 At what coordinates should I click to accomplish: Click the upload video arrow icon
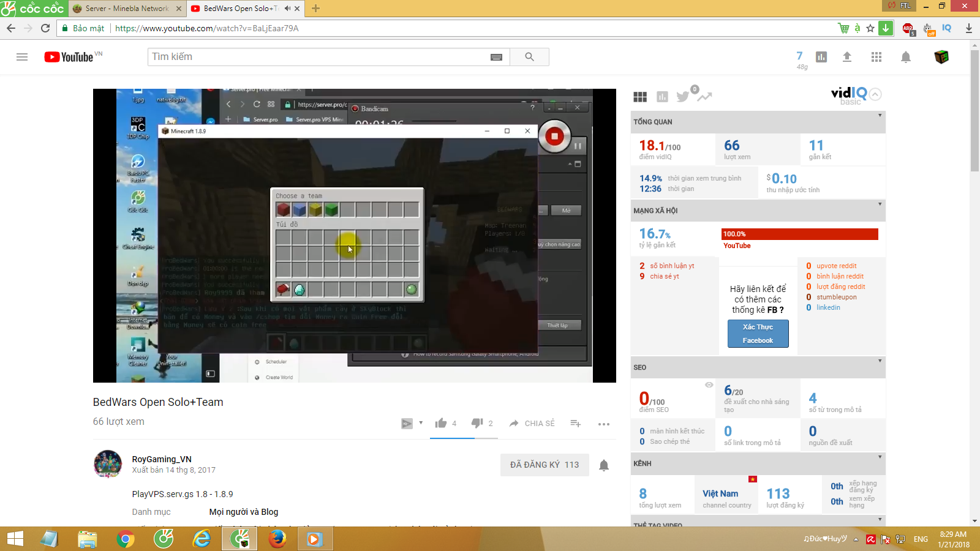point(847,57)
